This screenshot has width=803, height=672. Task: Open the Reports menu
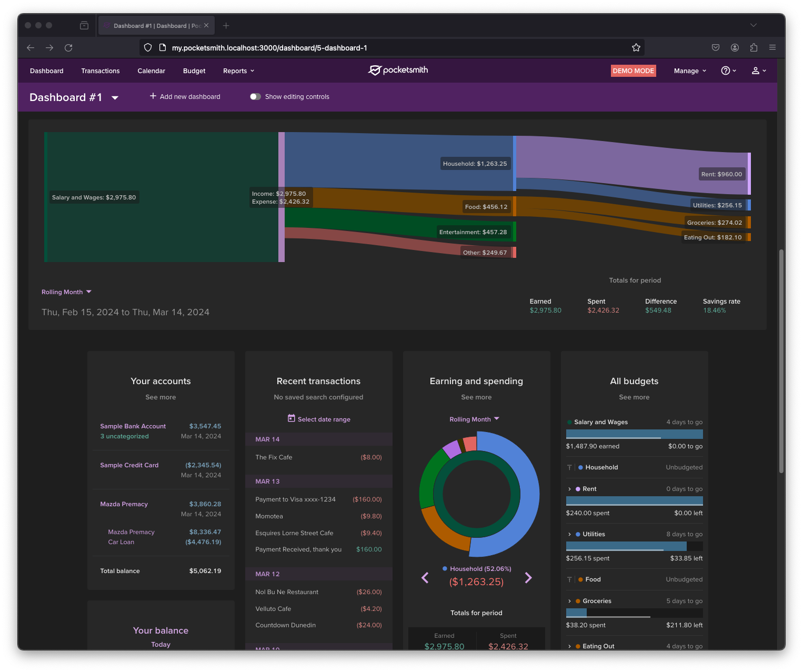tap(238, 71)
